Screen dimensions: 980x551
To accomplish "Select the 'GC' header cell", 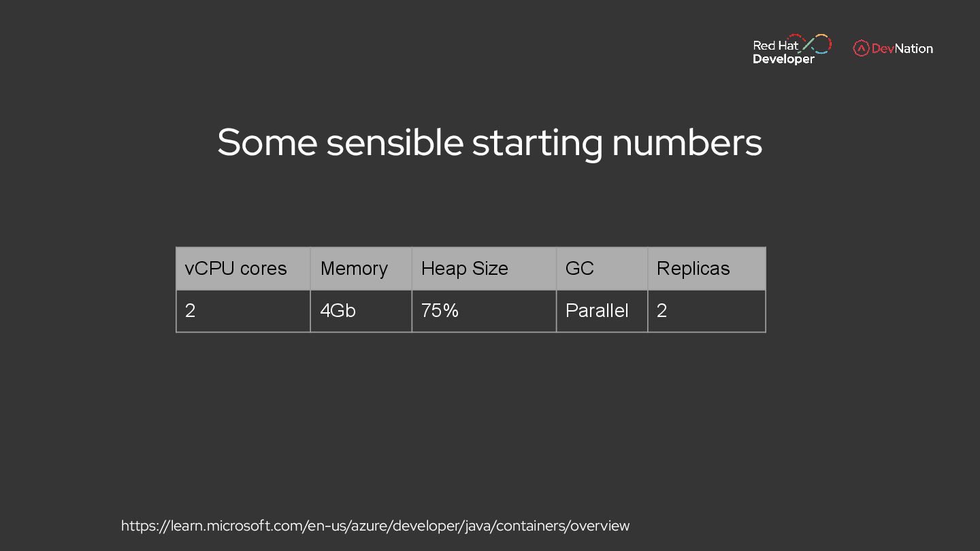I will [x=602, y=269].
